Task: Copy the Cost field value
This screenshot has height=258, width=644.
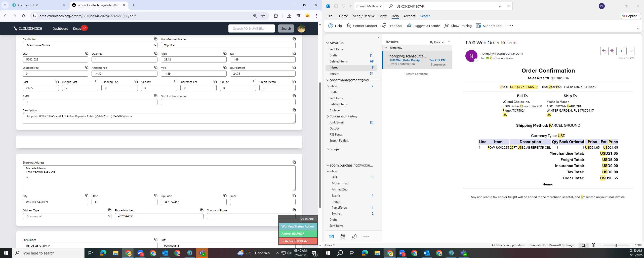Action: coord(57,81)
